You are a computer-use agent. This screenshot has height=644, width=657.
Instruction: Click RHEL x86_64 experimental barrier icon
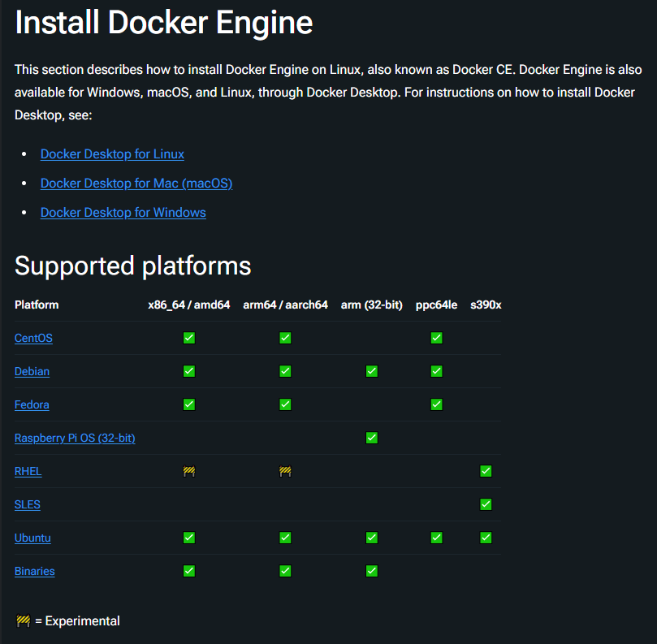[189, 471]
